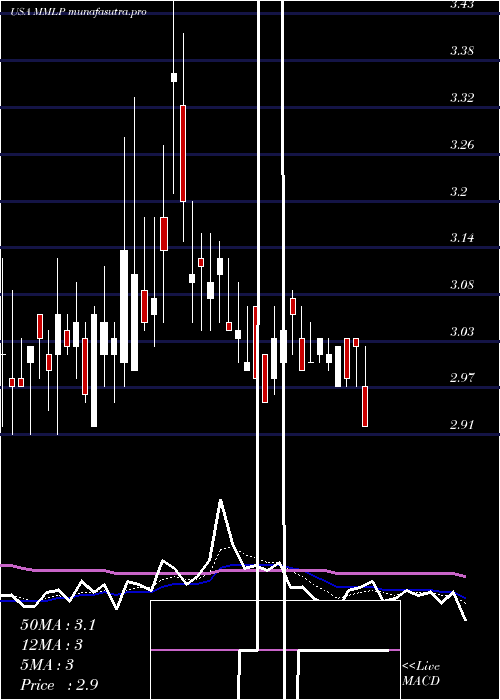Click the 3.32 price axis label
The width and height of the screenshot is (500, 700).
[462, 98]
